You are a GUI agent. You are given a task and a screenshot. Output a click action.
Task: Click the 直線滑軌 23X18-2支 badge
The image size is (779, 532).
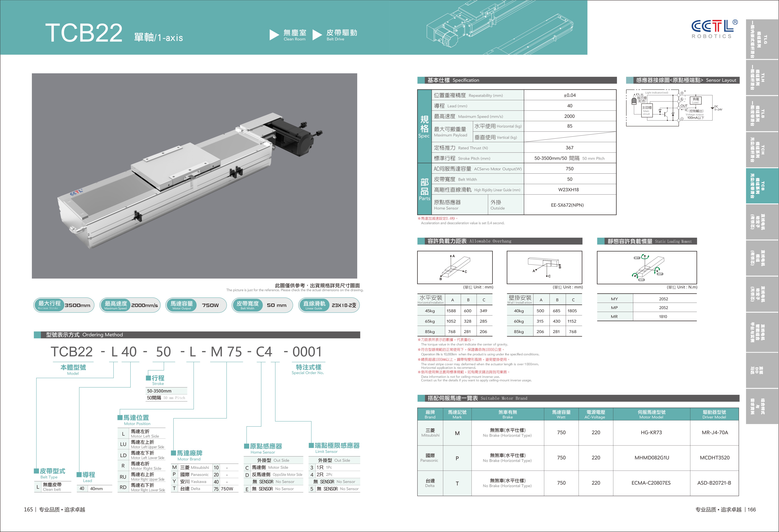click(x=329, y=305)
